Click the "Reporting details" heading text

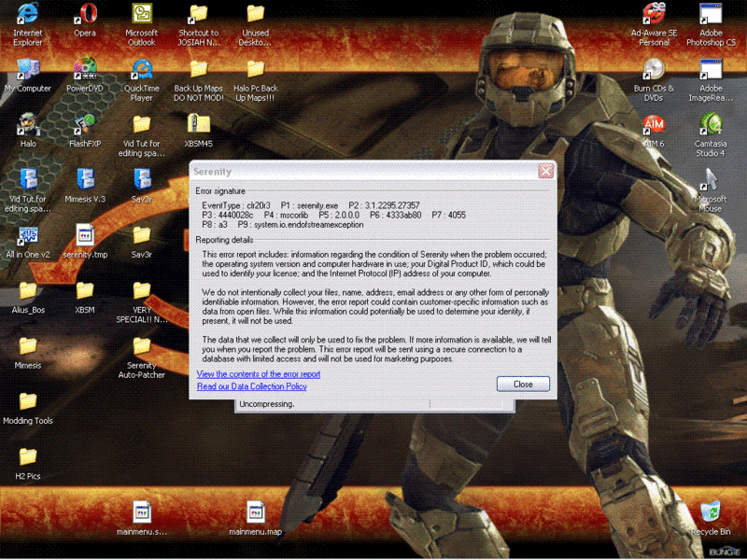tap(224, 240)
